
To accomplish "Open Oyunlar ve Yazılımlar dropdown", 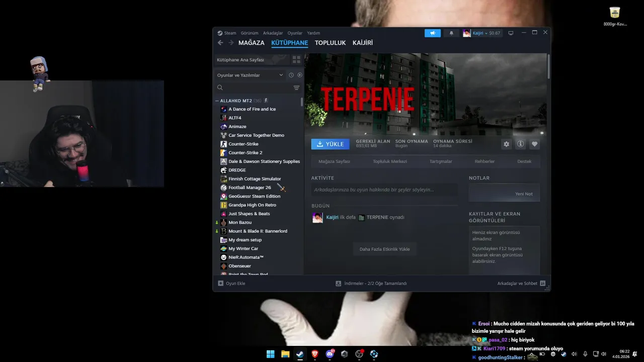I will (250, 75).
